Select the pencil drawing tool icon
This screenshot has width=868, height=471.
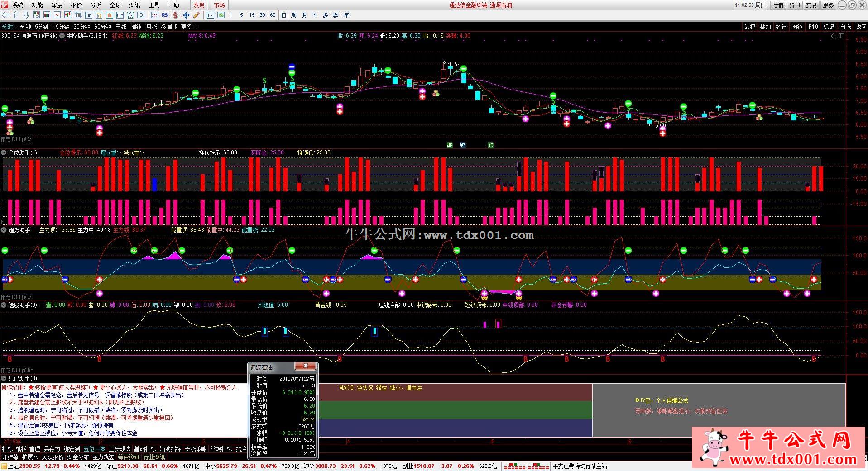pos(197,15)
